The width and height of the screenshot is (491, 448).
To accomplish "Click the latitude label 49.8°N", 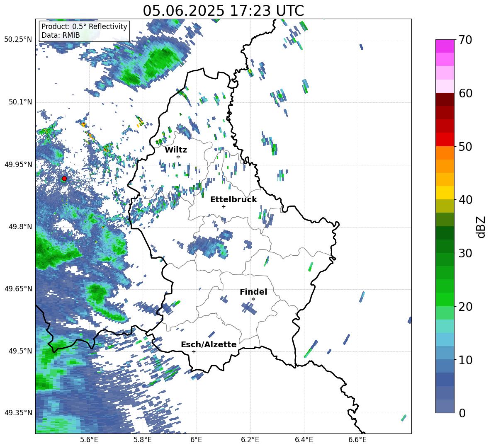I will tap(20, 227).
